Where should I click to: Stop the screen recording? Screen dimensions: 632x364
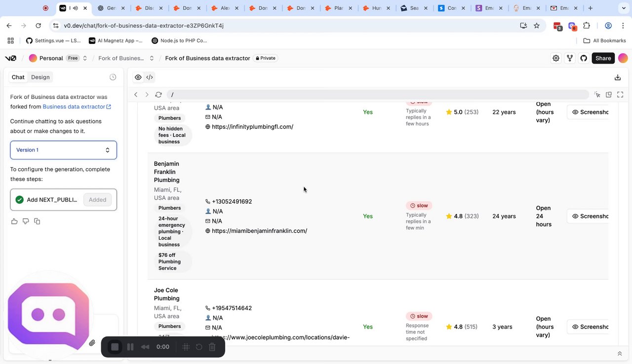pos(115,347)
